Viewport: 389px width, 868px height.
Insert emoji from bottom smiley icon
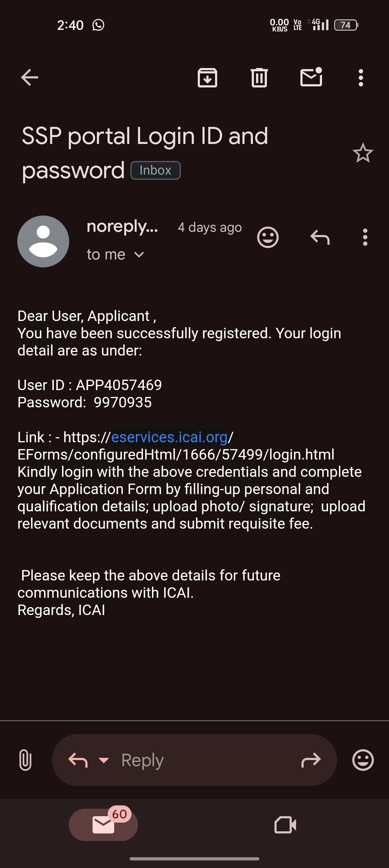pyautogui.click(x=363, y=760)
